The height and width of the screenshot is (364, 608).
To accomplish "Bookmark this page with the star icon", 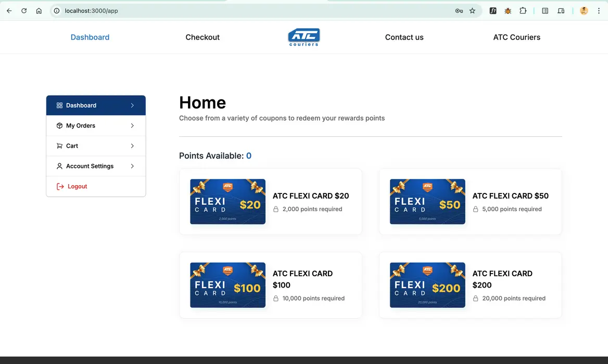I will pos(472,11).
